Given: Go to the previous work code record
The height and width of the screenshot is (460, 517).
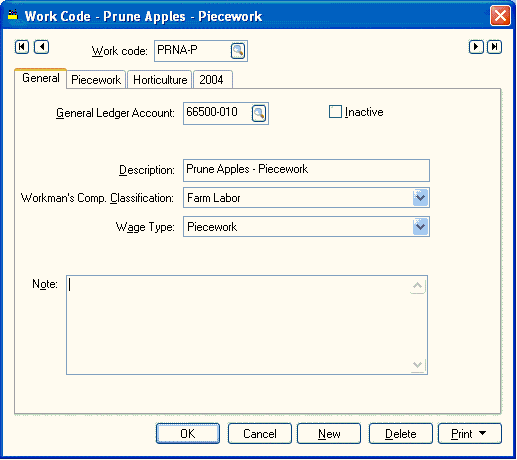Looking at the screenshot, I should tap(42, 47).
